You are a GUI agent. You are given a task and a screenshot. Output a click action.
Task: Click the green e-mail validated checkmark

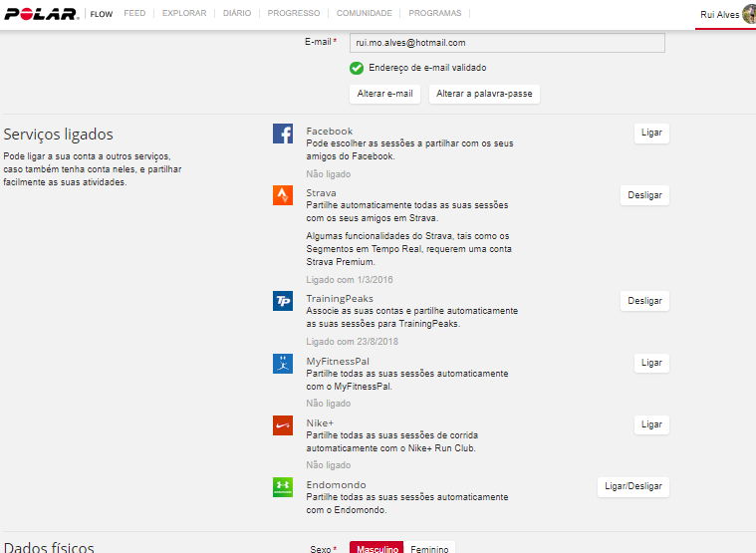357,69
